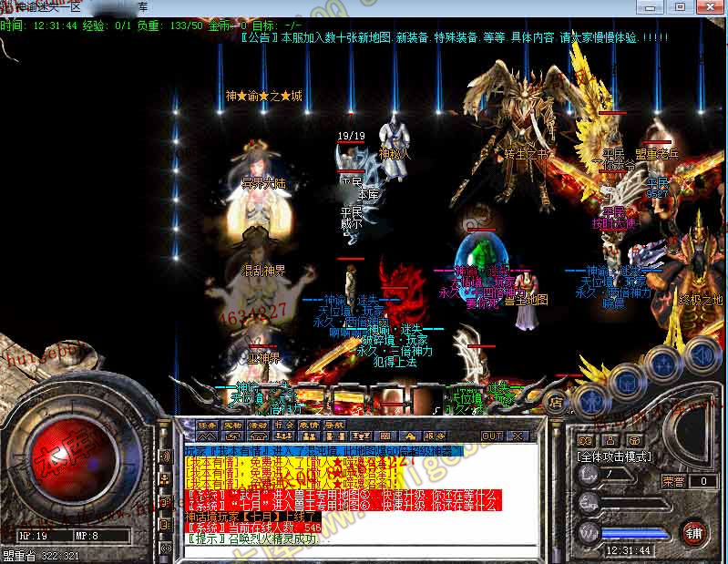Talk to the 神秘人 NPC
The image size is (728, 564).
395,148
